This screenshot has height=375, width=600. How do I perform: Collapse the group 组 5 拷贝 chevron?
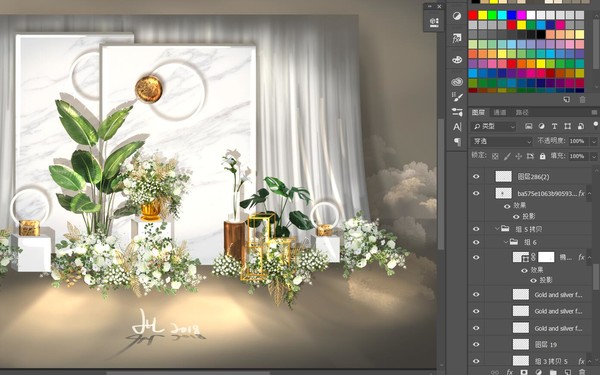click(497, 229)
